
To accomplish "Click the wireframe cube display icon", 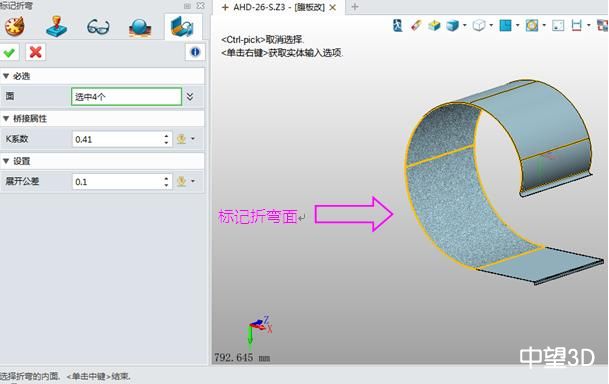I will click(x=479, y=26).
